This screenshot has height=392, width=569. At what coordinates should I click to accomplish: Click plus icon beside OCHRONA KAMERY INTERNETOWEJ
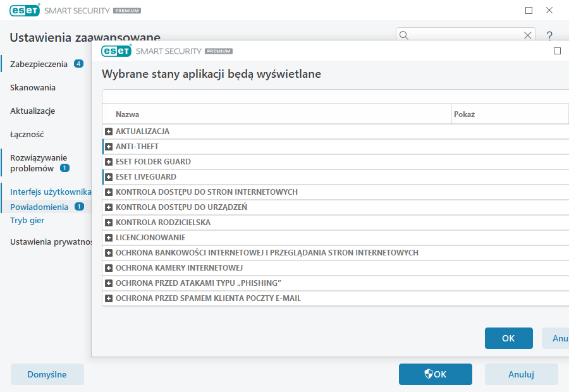tap(109, 268)
